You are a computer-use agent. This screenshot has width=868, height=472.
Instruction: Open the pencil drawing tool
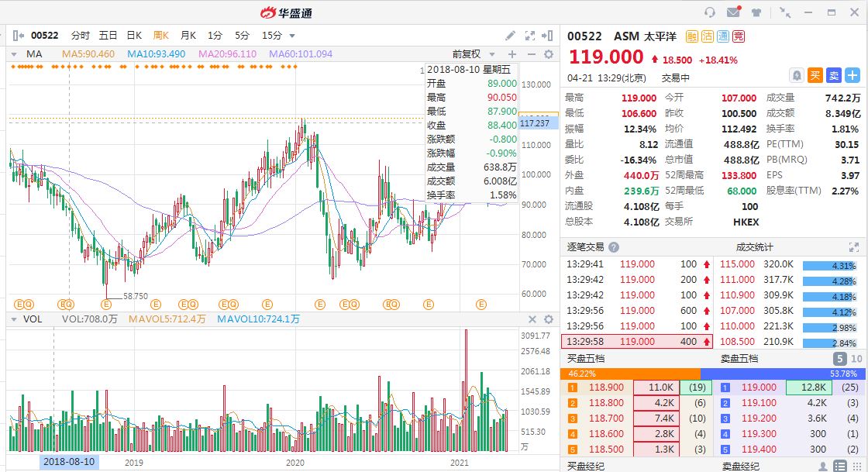pyautogui.click(x=510, y=36)
